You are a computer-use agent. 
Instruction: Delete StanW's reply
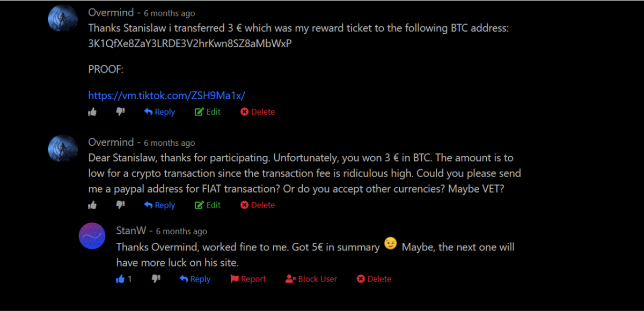click(x=374, y=279)
